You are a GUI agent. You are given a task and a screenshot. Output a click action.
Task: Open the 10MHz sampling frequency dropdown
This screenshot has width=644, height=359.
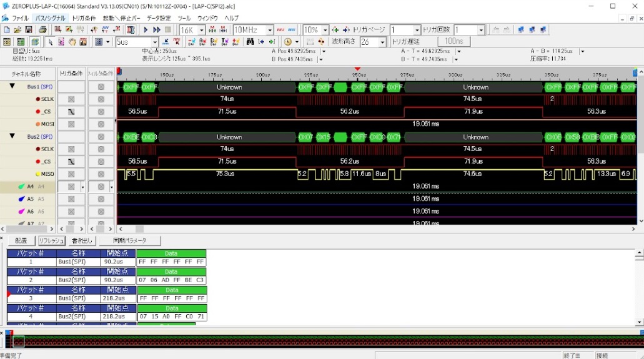point(270,30)
